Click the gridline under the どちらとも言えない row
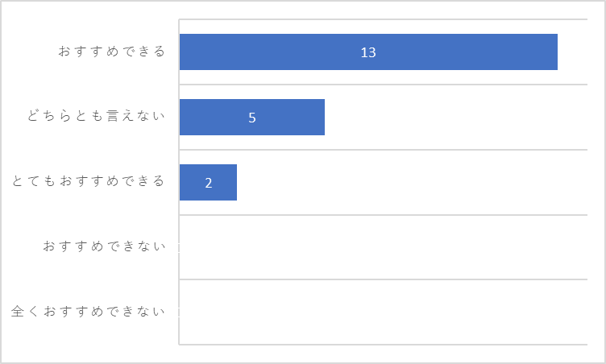606x364 pixels. point(384,150)
